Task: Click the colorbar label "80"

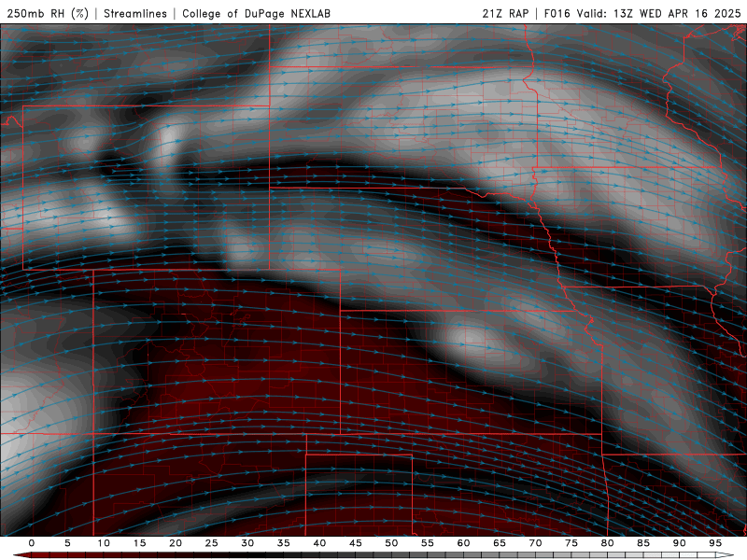Action: tap(608, 543)
